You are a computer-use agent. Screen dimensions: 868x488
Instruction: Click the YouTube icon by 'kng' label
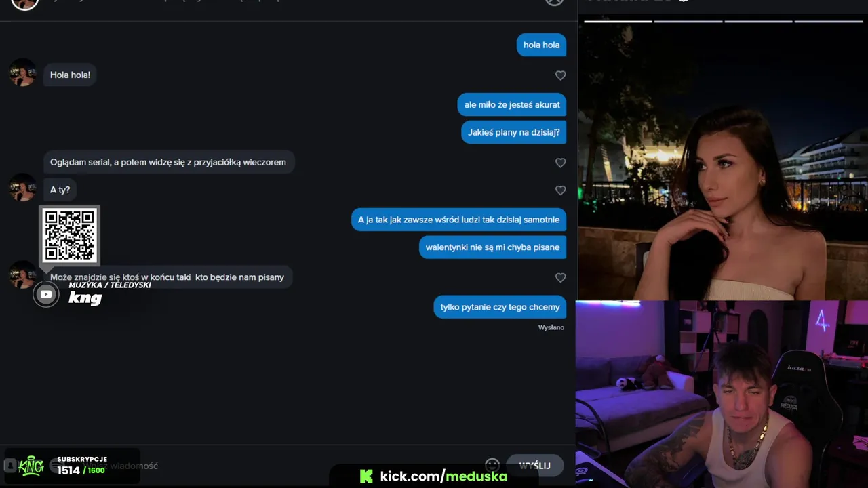click(46, 294)
